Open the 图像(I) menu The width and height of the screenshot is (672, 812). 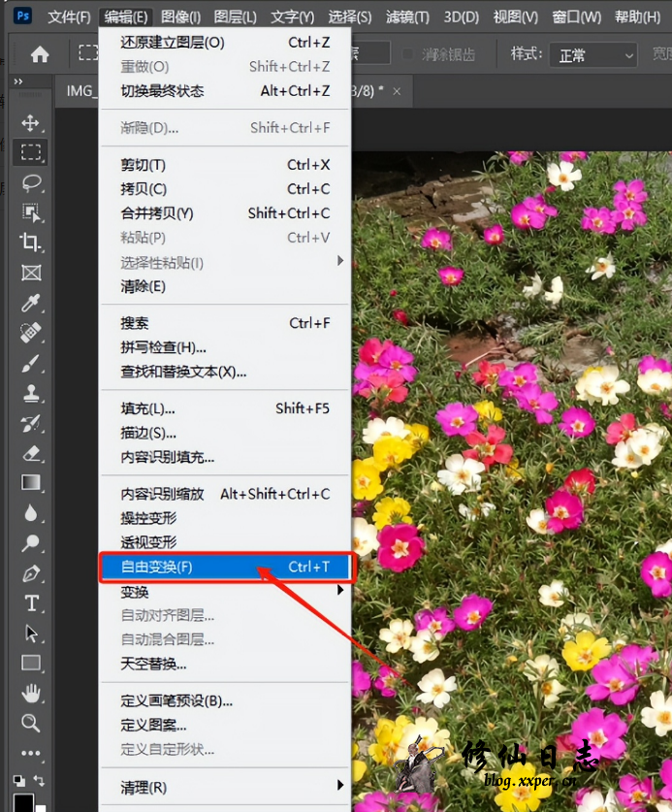pos(180,16)
